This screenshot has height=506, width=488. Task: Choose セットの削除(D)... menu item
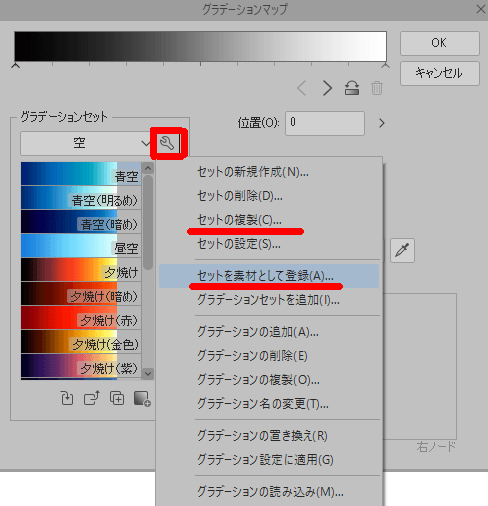pos(269,196)
